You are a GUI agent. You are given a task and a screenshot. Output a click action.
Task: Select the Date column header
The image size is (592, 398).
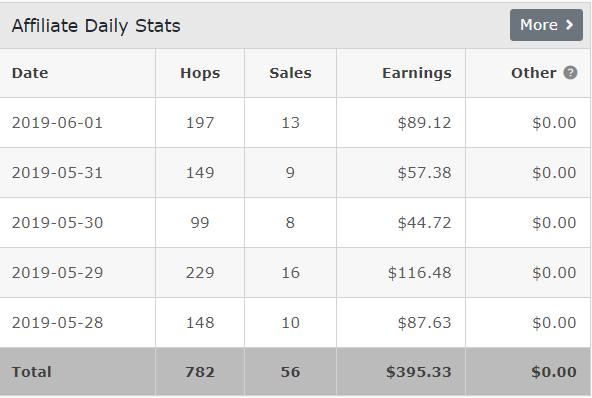30,73
